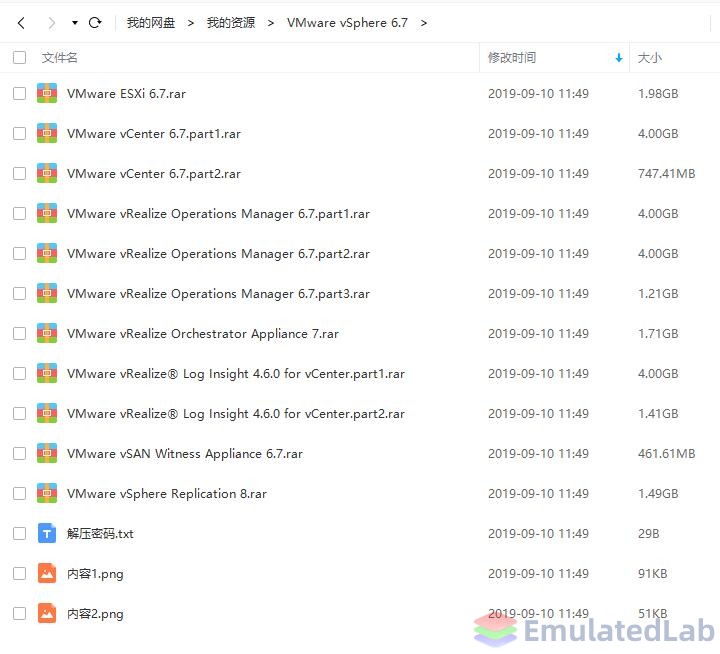Select vSphere Replication 8.rar name
720x654 pixels.
pyautogui.click(x=167, y=493)
